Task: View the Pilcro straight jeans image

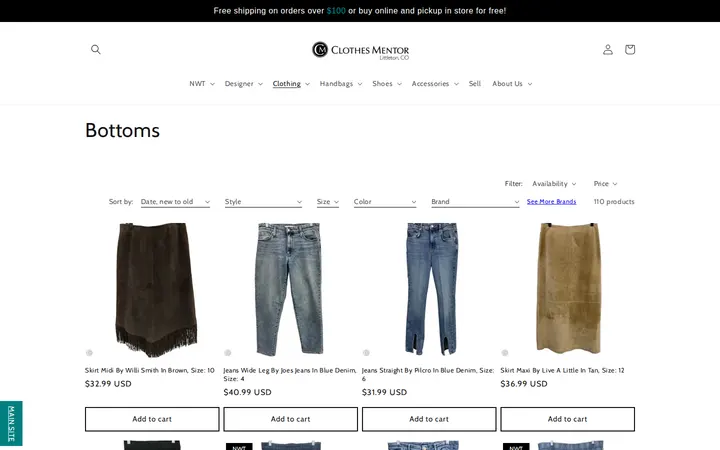Action: click(431, 289)
